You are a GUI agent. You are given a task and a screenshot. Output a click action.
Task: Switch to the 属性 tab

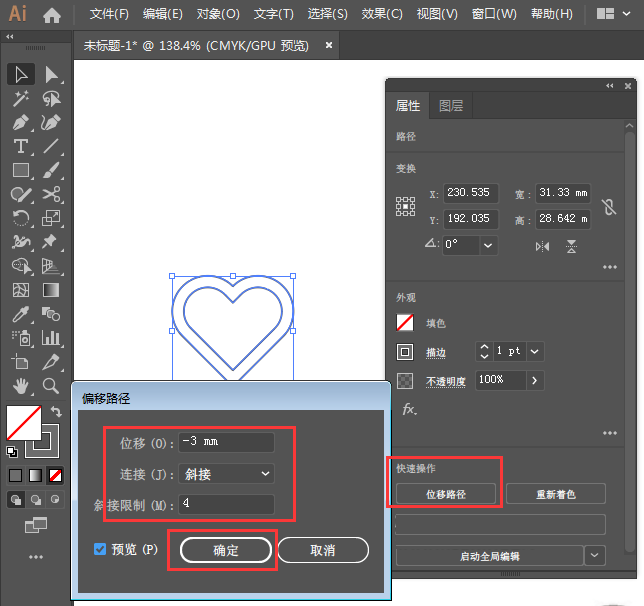(x=408, y=106)
